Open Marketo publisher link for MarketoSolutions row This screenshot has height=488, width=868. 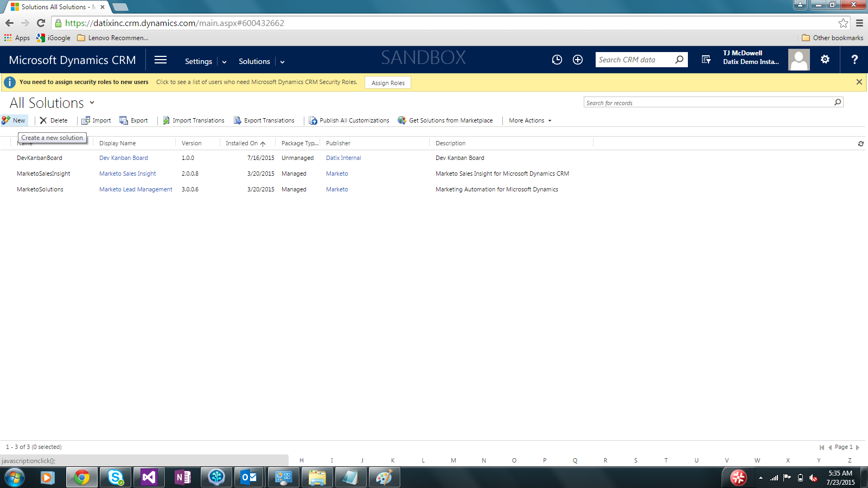pos(337,189)
